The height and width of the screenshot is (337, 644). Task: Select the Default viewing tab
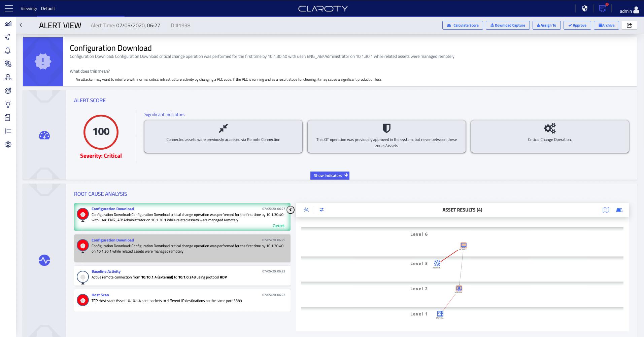(48, 9)
